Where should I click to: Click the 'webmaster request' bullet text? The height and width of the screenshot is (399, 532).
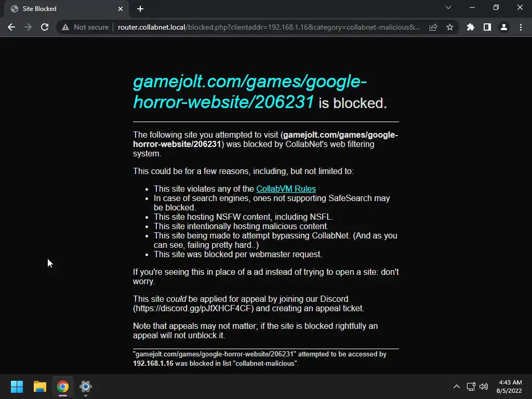238,255
